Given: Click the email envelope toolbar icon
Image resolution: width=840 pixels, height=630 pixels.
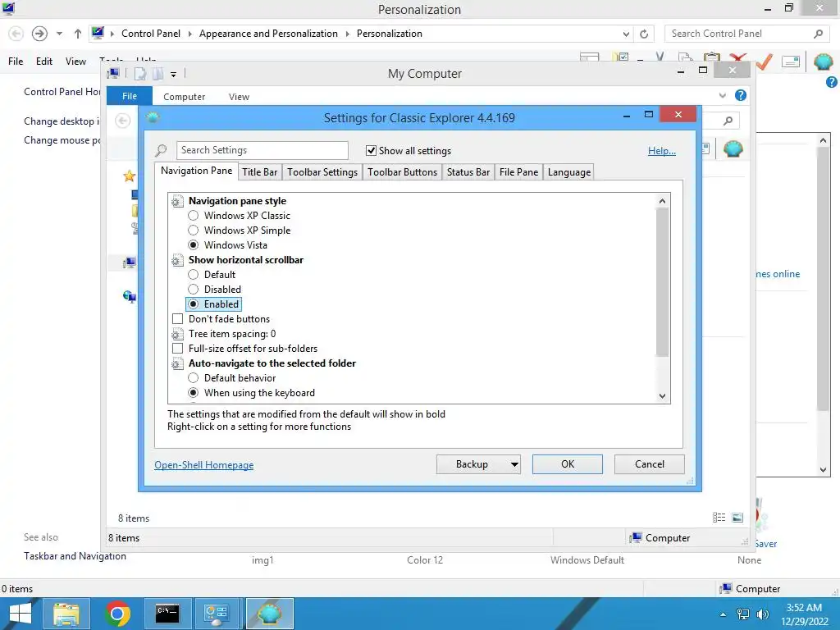Looking at the screenshot, I should [x=791, y=62].
